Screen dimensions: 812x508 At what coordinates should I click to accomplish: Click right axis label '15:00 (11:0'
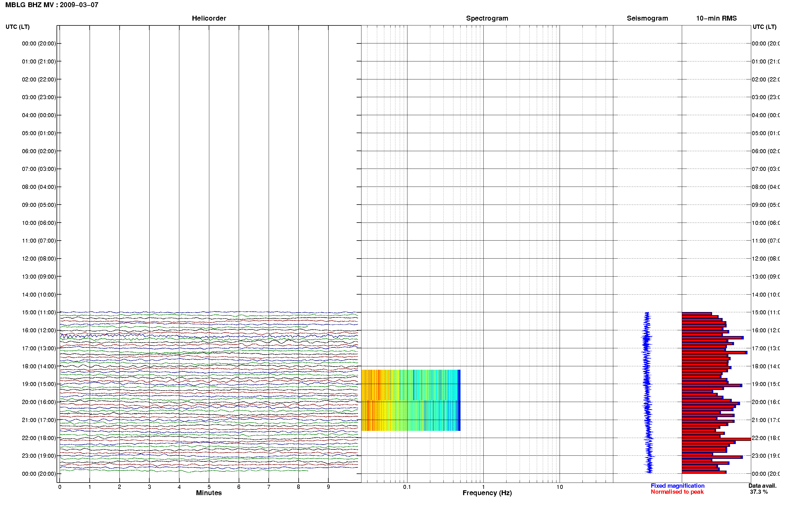click(765, 313)
